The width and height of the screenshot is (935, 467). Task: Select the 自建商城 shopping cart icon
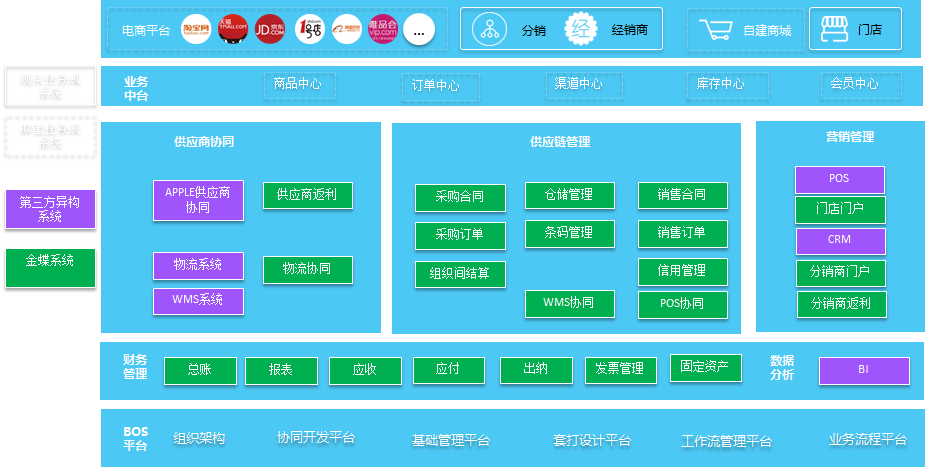tap(715, 30)
